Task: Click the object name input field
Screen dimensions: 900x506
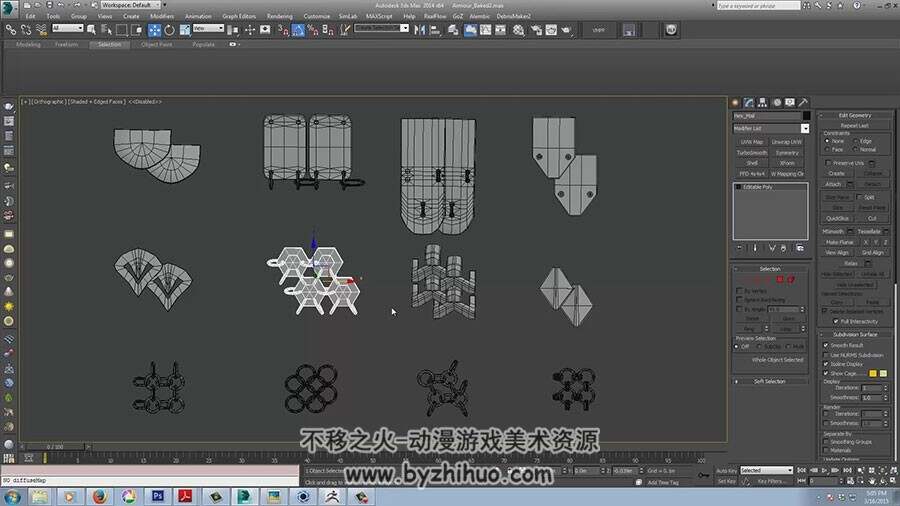Action: [x=767, y=116]
